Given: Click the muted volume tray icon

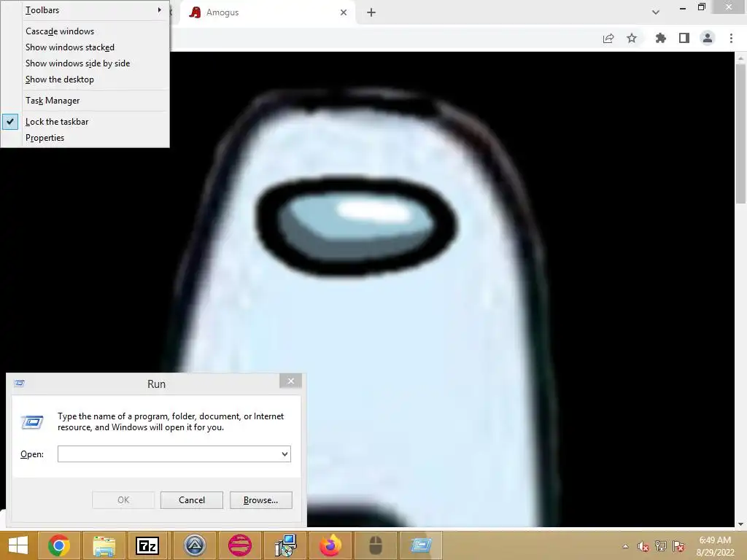Looking at the screenshot, I should point(643,546).
